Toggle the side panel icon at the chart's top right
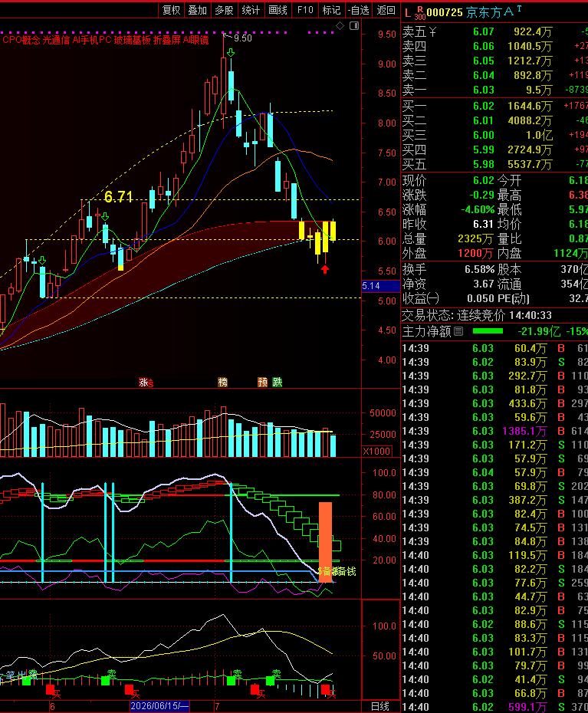588x713 pixels. click(x=354, y=26)
